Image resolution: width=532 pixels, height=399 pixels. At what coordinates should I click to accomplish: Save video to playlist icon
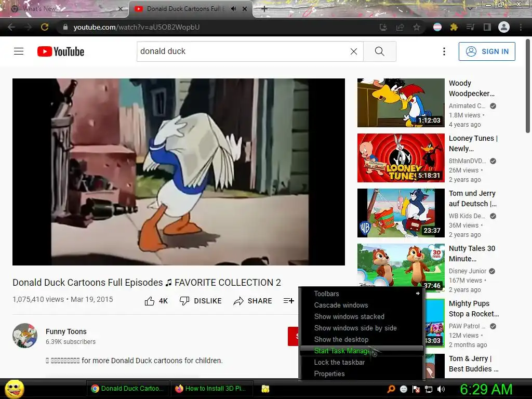click(288, 301)
